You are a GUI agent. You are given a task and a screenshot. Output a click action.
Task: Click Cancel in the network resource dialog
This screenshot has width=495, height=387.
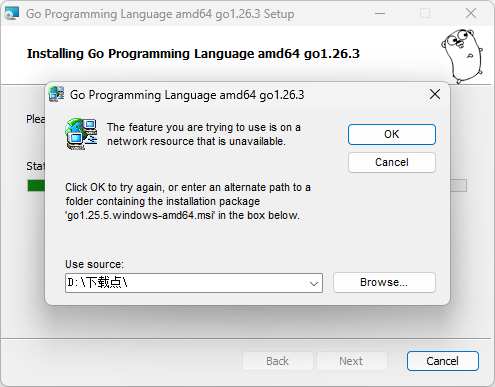pyautogui.click(x=392, y=162)
